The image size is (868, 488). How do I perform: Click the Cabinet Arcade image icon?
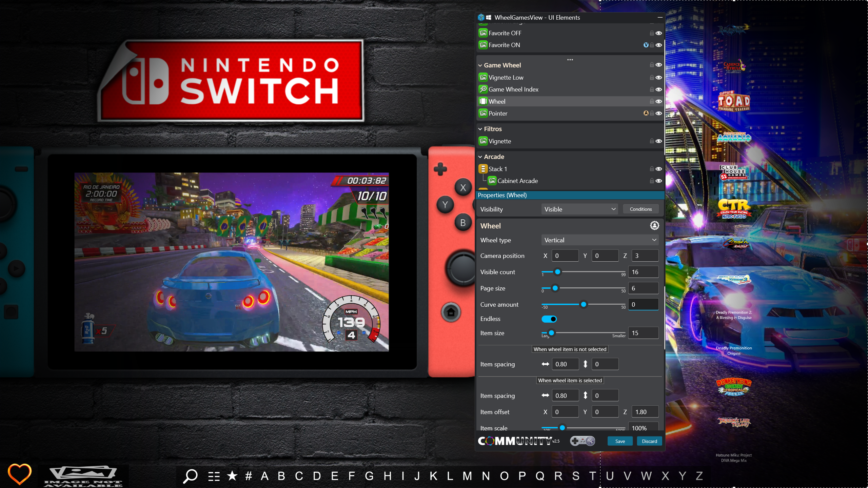(492, 181)
